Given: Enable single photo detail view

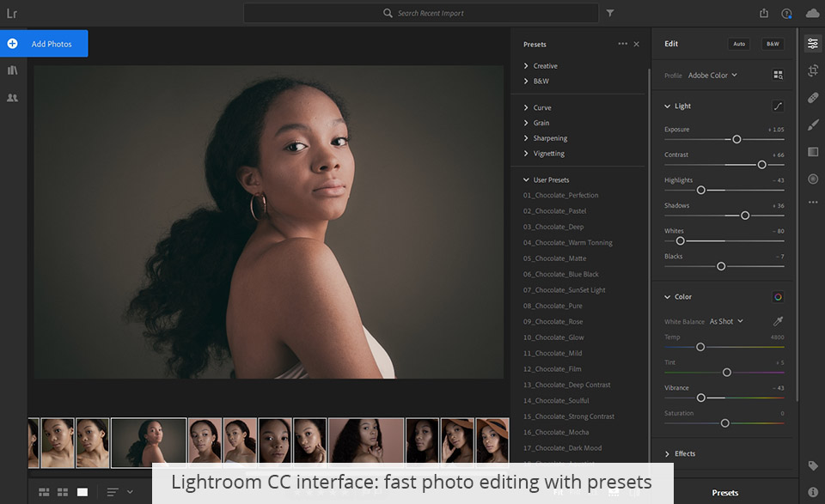Looking at the screenshot, I should [x=82, y=492].
